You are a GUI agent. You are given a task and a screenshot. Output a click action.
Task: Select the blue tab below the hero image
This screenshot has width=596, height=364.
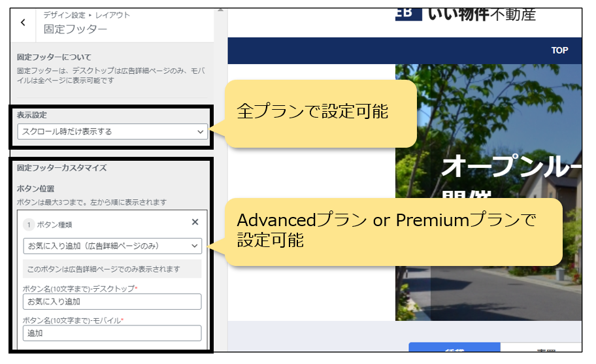454,348
